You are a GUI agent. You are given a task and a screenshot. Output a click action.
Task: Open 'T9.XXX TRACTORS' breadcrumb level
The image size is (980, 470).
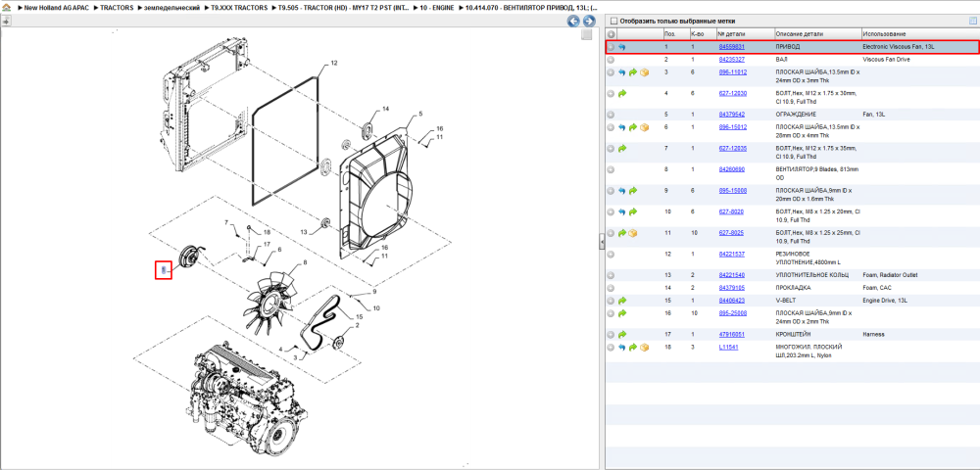tap(239, 8)
